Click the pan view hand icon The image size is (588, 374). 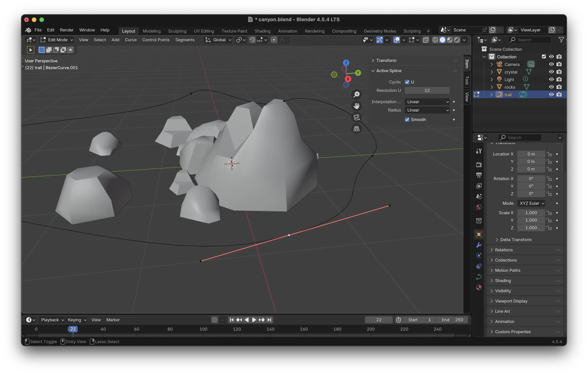(357, 106)
